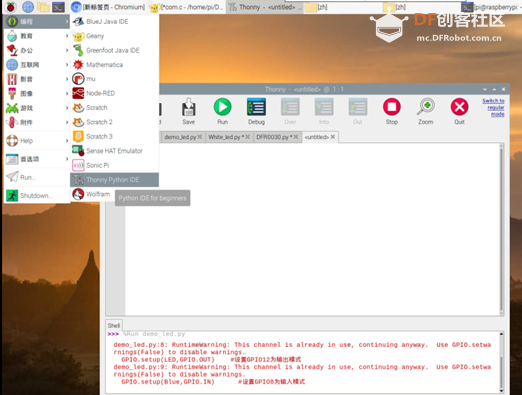The image size is (522, 395).
Task: Open Scratch 3 from the submenu
Action: click(x=114, y=136)
